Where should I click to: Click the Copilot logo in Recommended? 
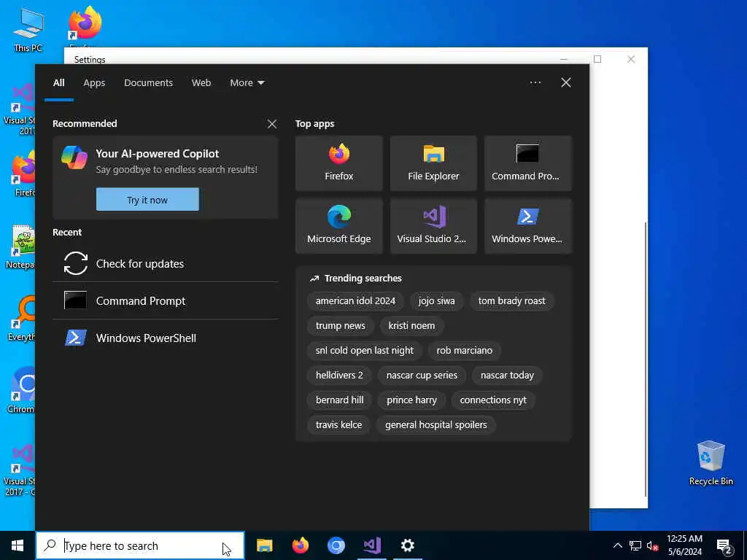click(x=74, y=157)
